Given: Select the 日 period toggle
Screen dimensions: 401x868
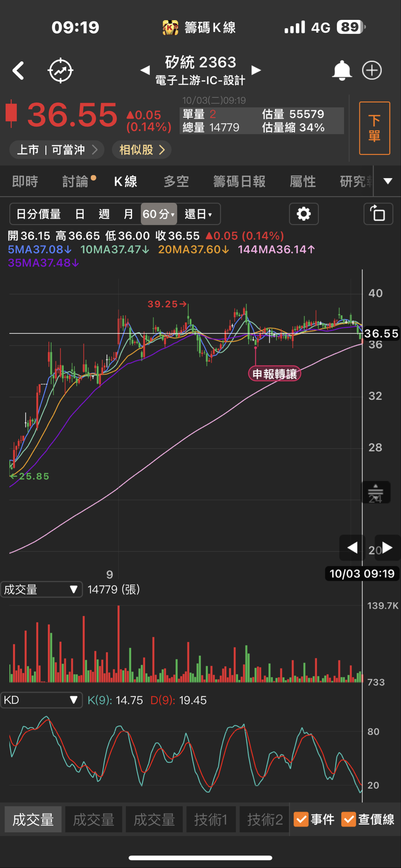Looking at the screenshot, I should pos(80,214).
